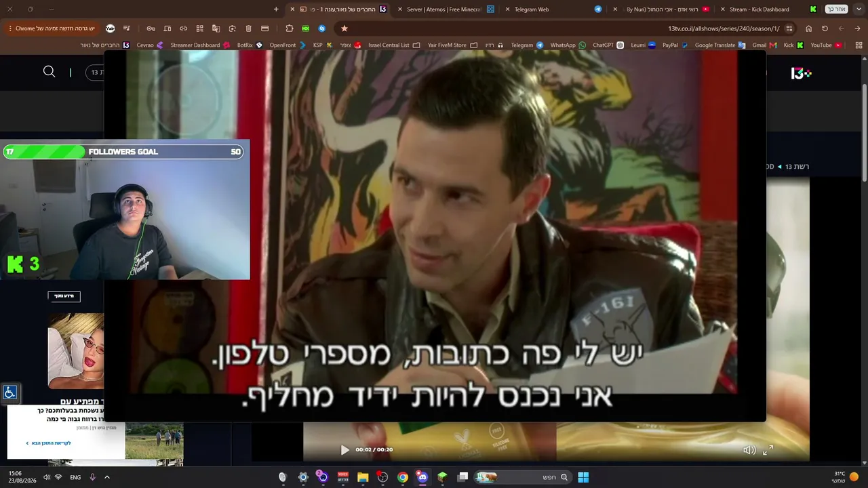This screenshot has width=868, height=488.
Task: Switch to the Server Aternos tab
Action: (449, 9)
